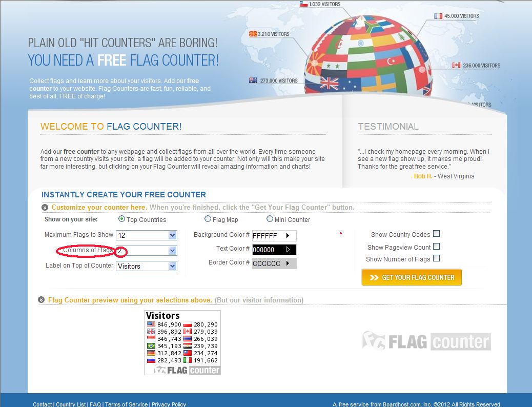Select the Top Countries radio option
This screenshot has width=532, height=407.
coord(121,219)
